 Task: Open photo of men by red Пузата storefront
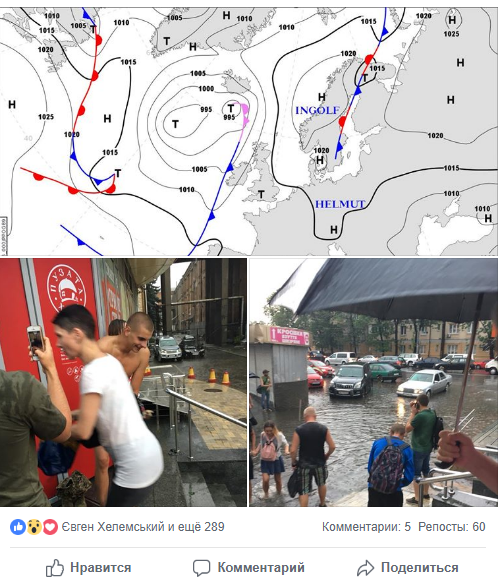click(x=123, y=382)
